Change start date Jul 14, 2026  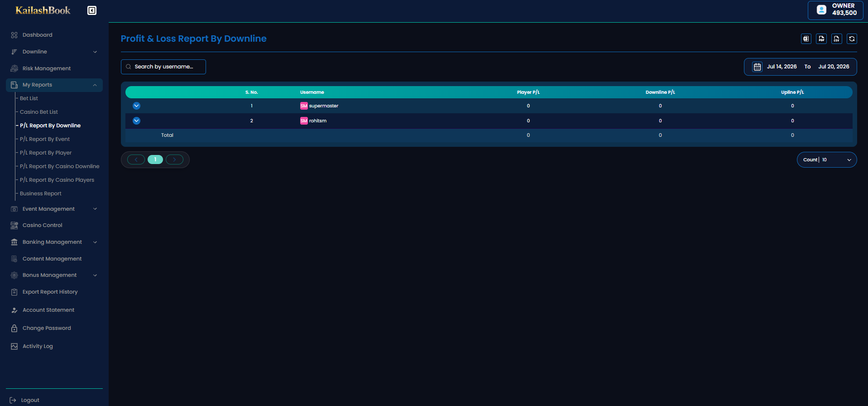pyautogui.click(x=782, y=67)
